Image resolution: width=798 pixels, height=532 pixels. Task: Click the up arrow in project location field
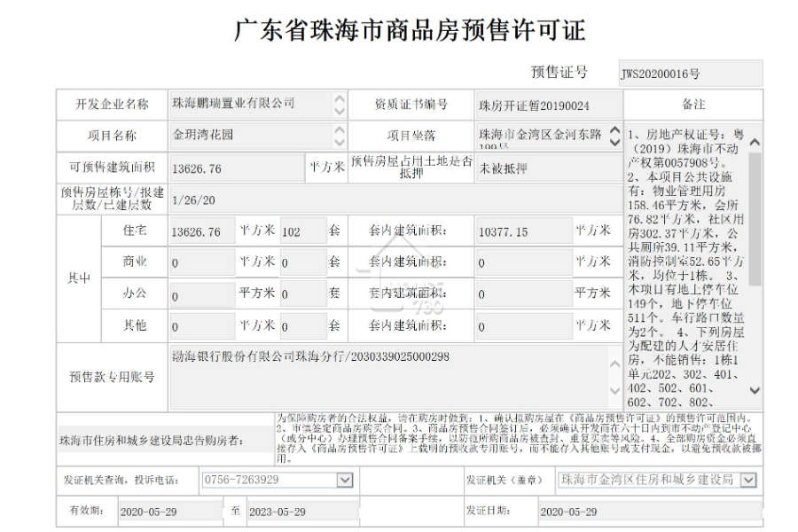(x=614, y=130)
